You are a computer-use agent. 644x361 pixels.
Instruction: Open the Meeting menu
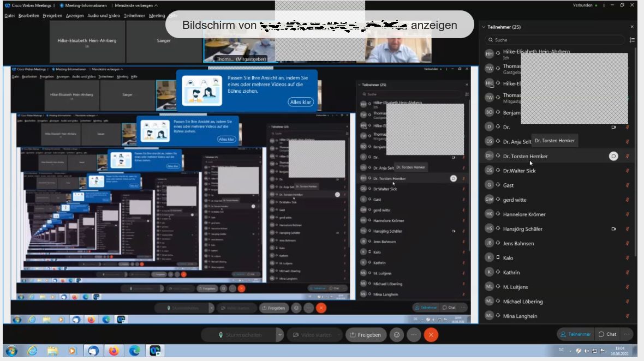[x=157, y=16]
